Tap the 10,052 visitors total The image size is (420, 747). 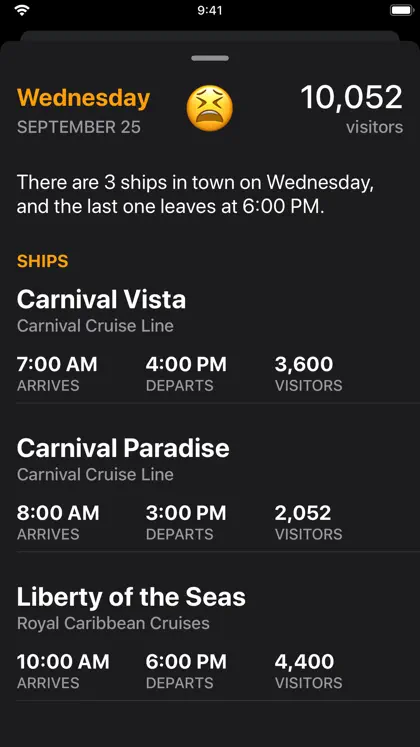coord(351,108)
